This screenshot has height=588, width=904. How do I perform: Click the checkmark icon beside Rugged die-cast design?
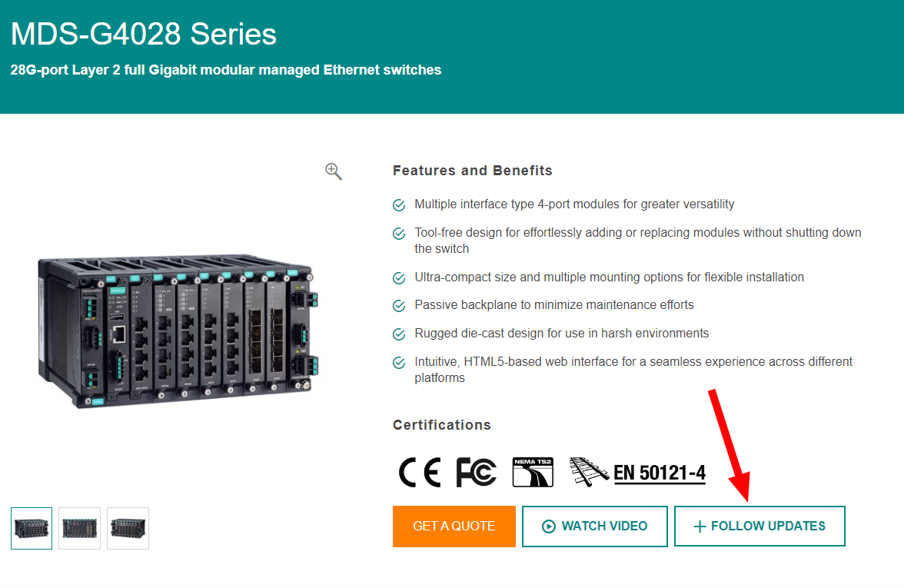(x=399, y=334)
